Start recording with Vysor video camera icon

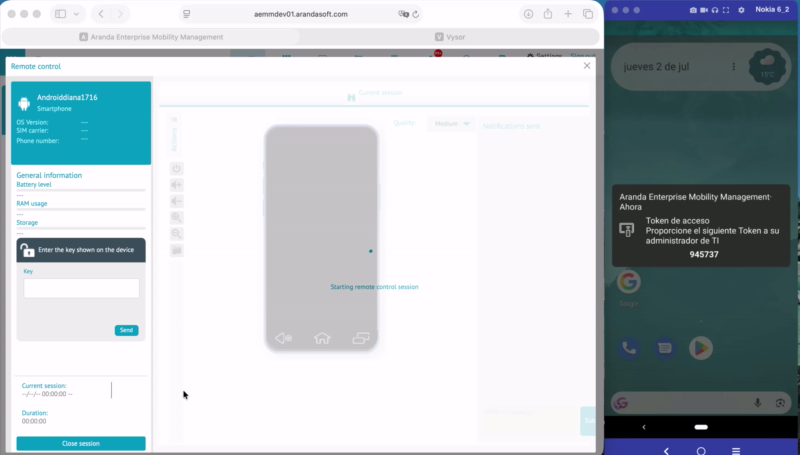tap(704, 10)
